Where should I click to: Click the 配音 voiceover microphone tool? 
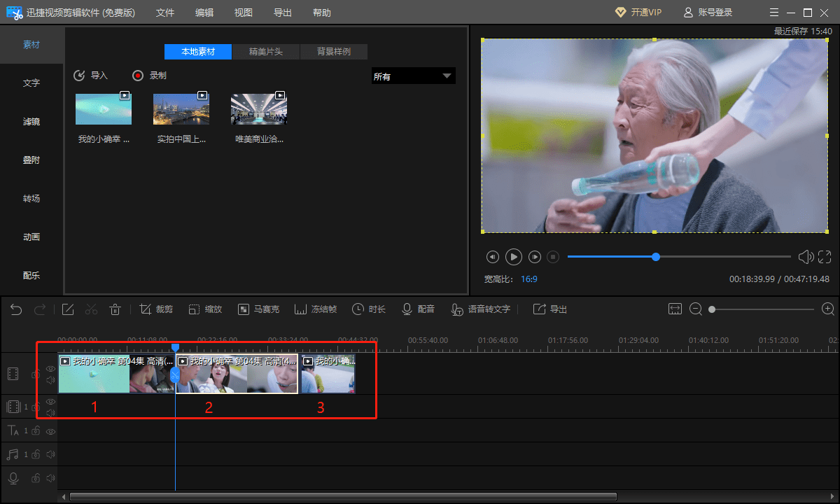[407, 309]
